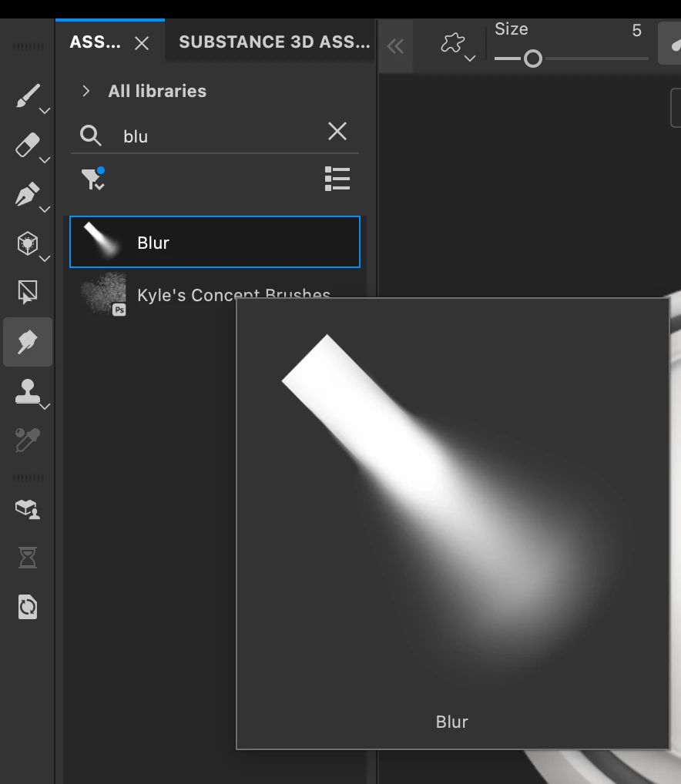Image resolution: width=681 pixels, height=784 pixels.
Task: Open the asset filter dropdown
Action: [x=93, y=179]
